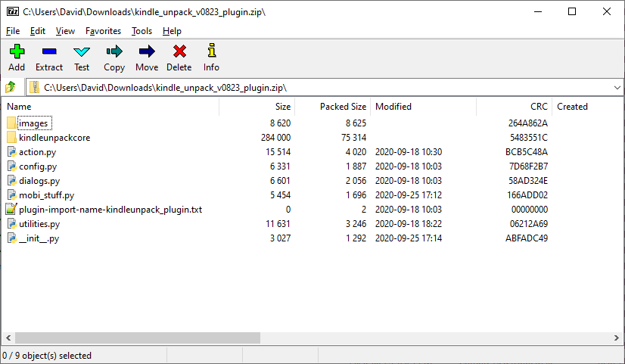
Task: Click the plugin-import-name text file icon
Action: (11, 209)
